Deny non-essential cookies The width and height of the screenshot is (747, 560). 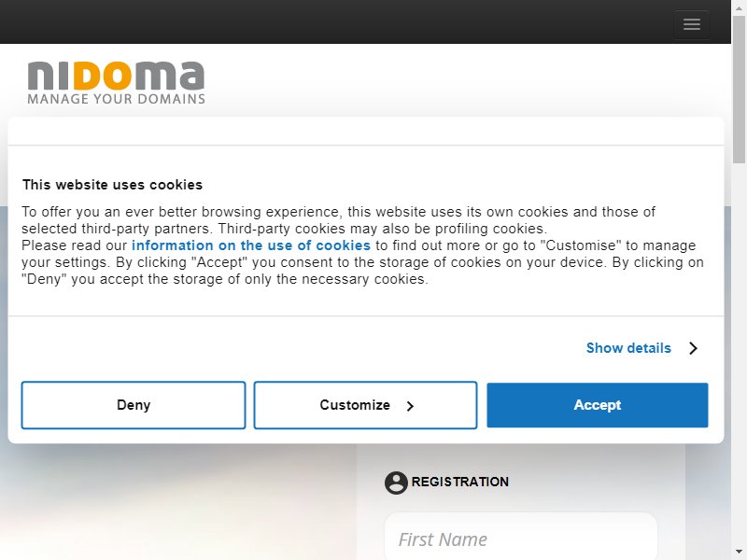click(134, 405)
